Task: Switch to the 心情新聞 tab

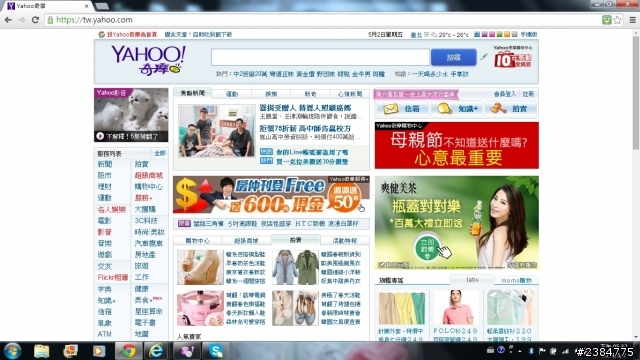Action: [350, 94]
